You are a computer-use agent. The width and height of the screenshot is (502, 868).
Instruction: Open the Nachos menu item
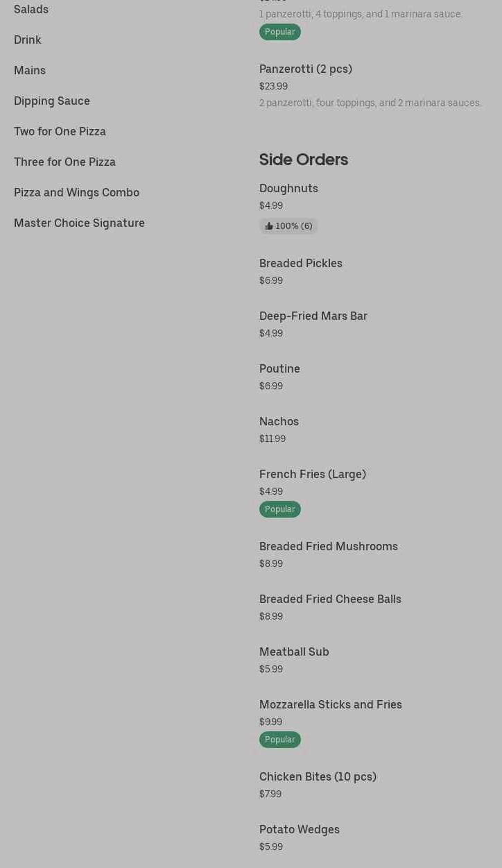point(279,421)
